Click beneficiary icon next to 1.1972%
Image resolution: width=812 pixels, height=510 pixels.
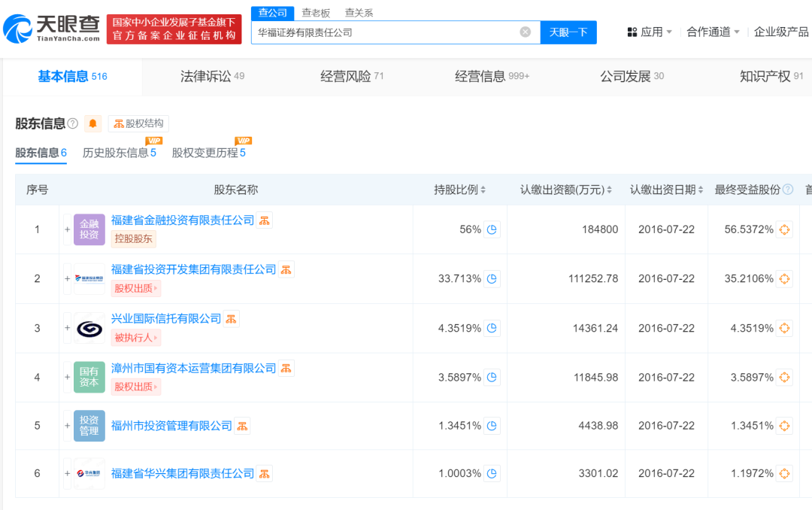click(784, 474)
